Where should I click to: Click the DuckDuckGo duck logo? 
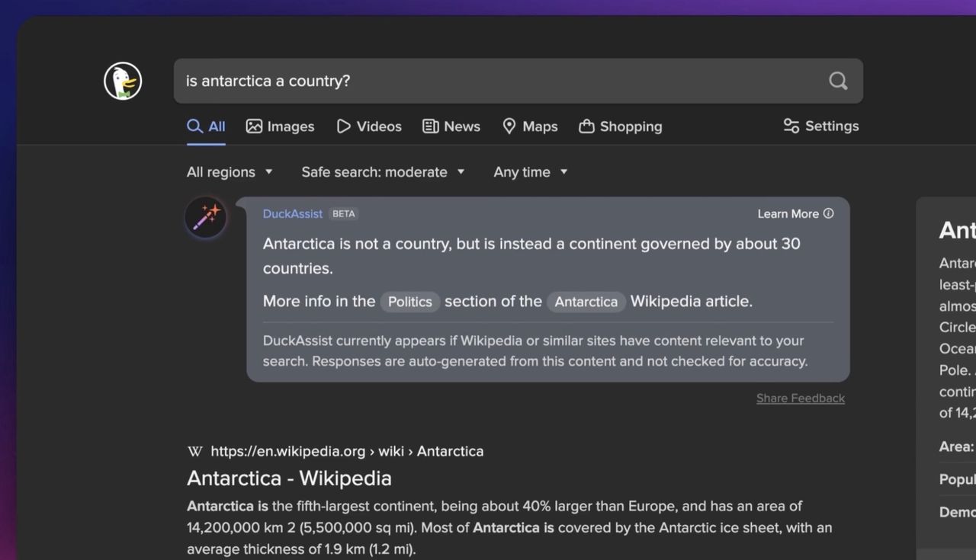coord(123,81)
